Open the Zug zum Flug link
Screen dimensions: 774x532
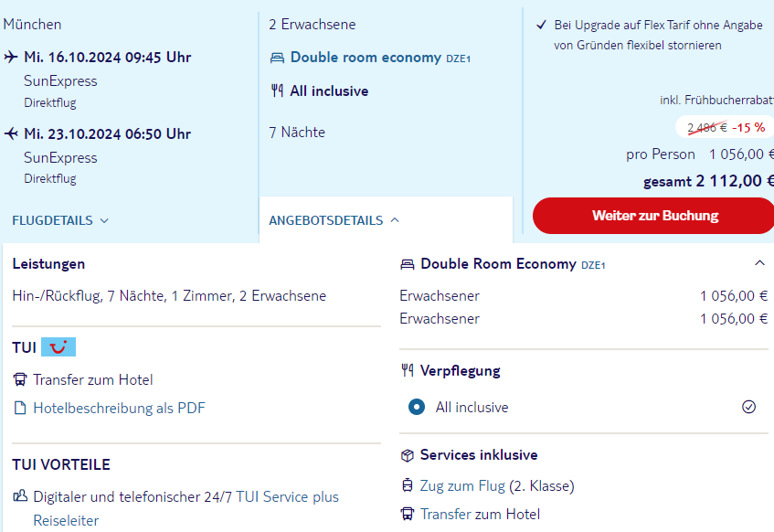(x=462, y=485)
